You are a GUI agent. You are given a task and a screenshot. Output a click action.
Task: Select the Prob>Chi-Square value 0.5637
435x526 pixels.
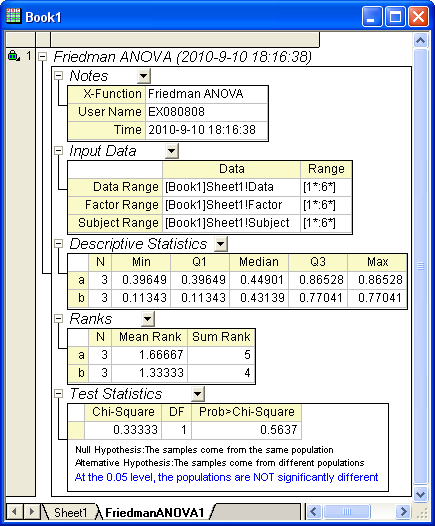(x=247, y=430)
